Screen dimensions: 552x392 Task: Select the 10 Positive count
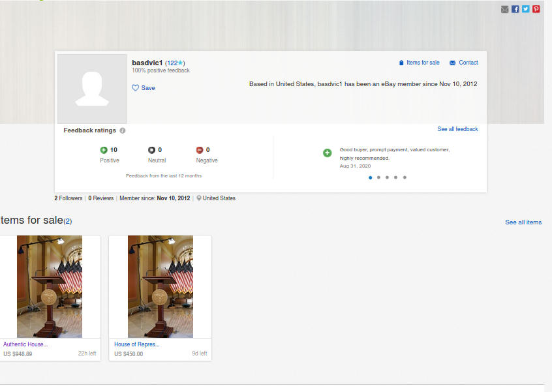point(114,150)
